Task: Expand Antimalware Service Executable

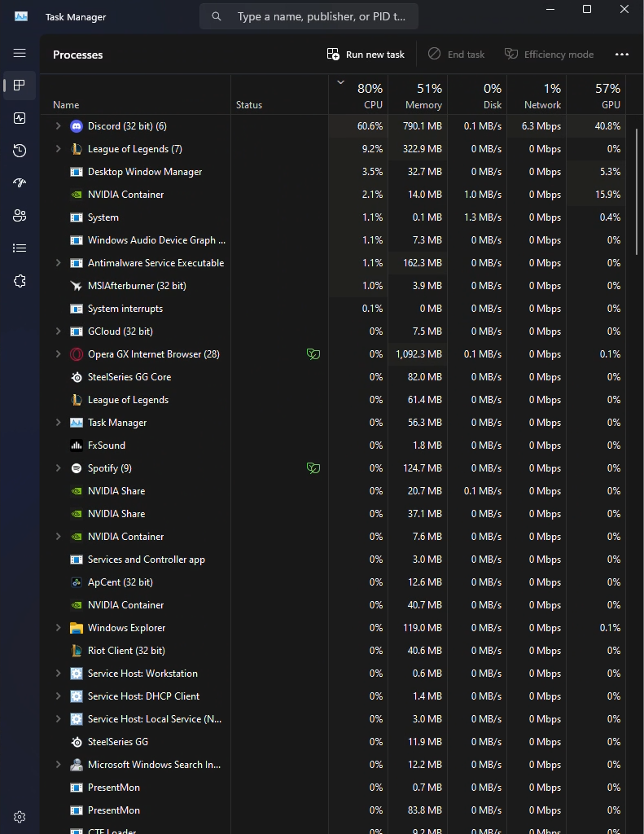Action: coord(58,263)
